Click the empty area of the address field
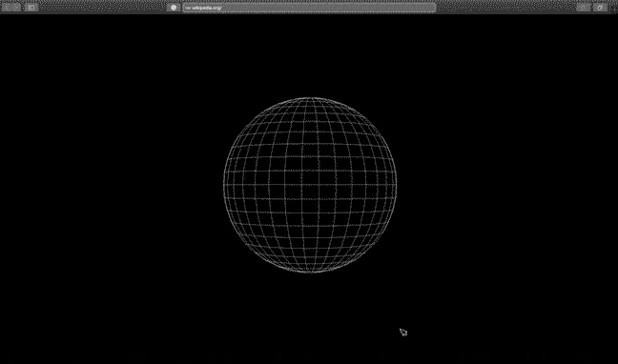 tap(327, 8)
